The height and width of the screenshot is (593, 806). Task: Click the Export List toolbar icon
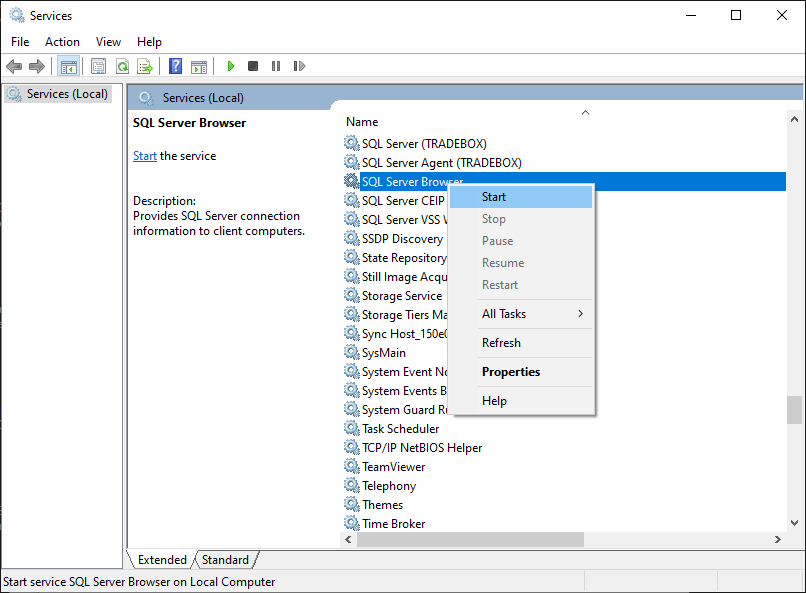[x=145, y=67]
